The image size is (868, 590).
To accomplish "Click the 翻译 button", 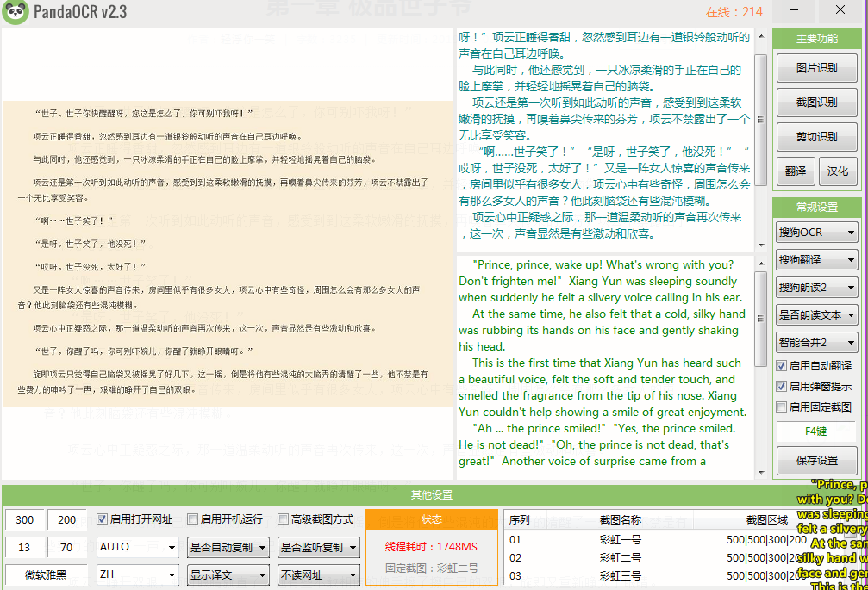I will [796, 171].
